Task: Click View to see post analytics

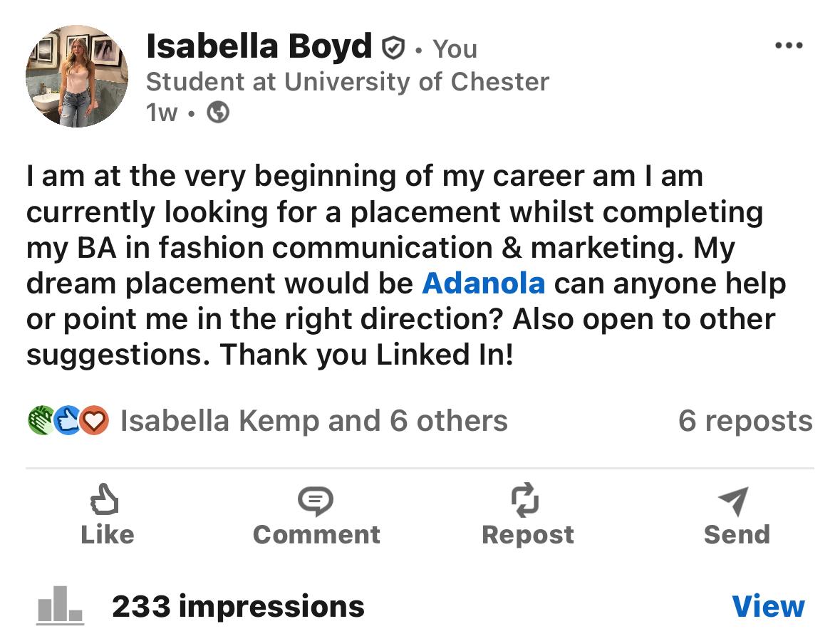Action: click(x=768, y=606)
